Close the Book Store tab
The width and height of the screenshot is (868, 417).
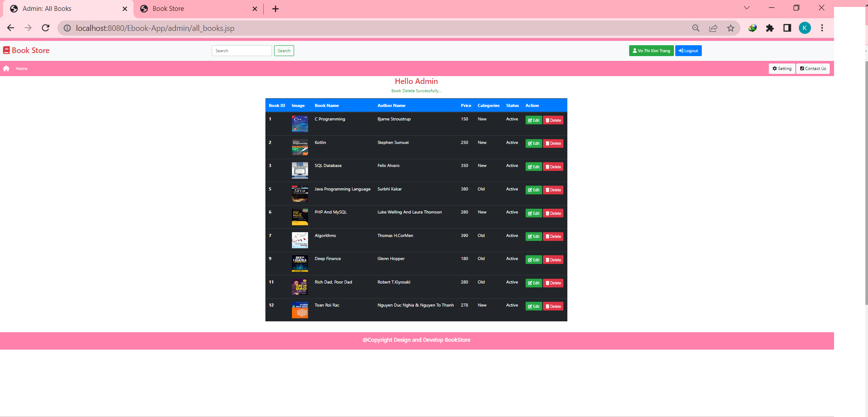click(255, 9)
